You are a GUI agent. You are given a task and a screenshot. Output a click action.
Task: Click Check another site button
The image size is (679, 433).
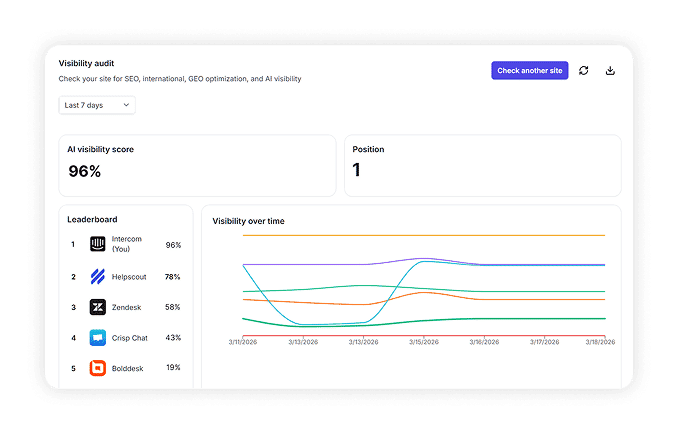click(x=530, y=71)
